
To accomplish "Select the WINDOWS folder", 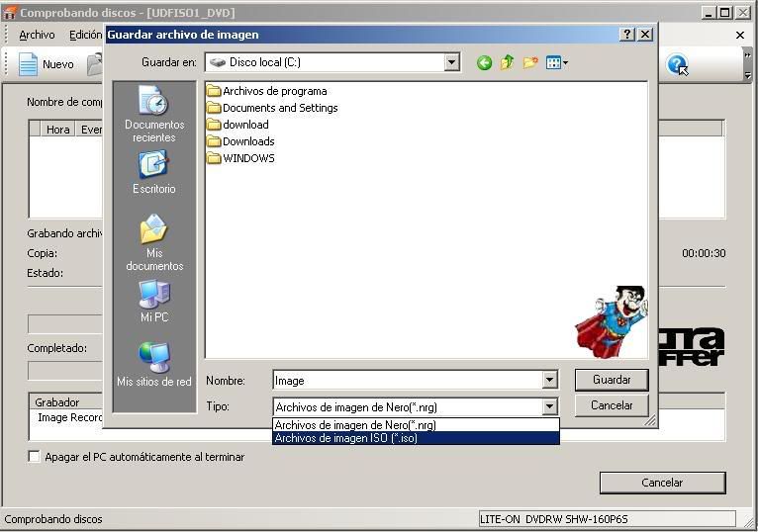I will click(x=240, y=158).
